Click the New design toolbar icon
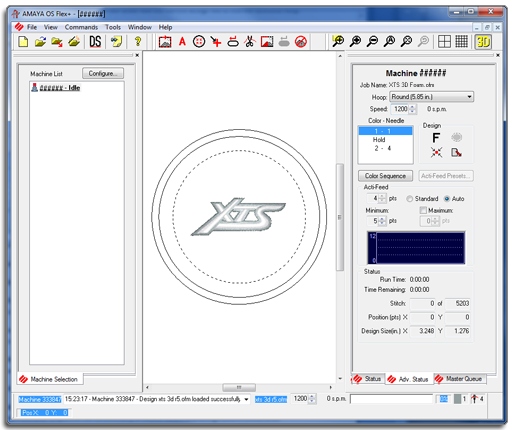Screen dimensions: 515x430 tap(23, 42)
